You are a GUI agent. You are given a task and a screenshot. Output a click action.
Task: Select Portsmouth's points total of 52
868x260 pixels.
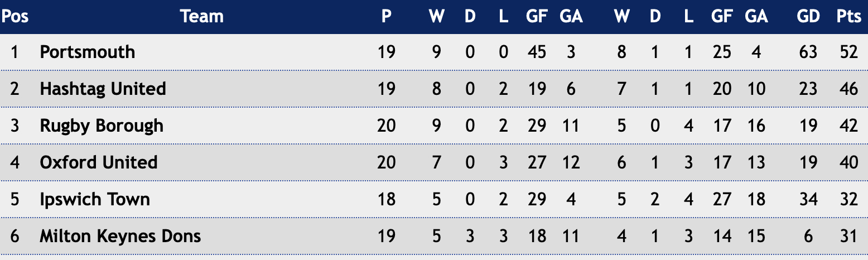[848, 52]
